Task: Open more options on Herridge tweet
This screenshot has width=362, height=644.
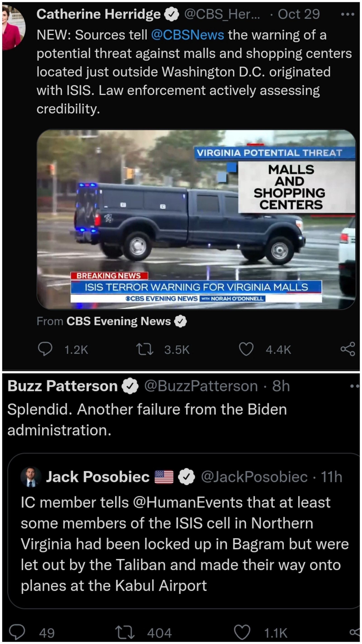Action: [x=348, y=14]
